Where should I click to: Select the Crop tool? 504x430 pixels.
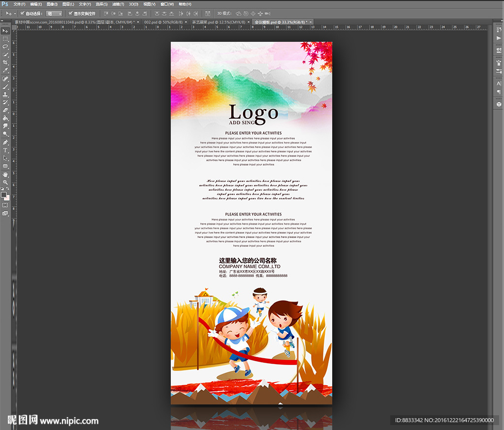[5, 62]
